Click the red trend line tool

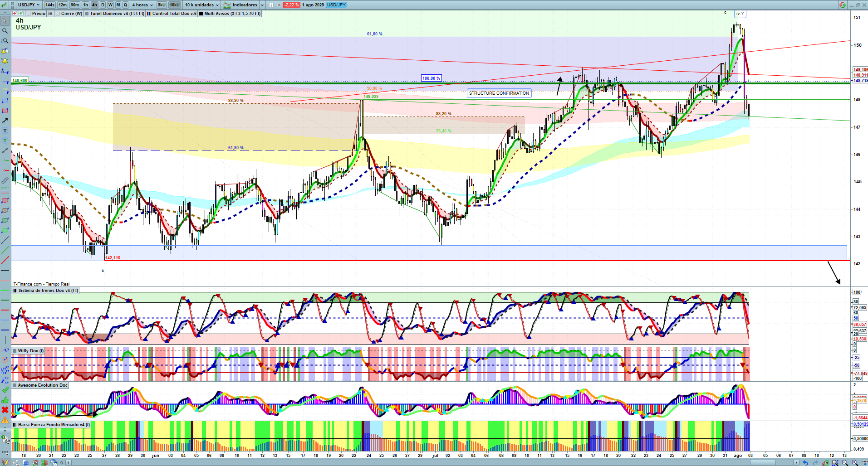[5, 260]
